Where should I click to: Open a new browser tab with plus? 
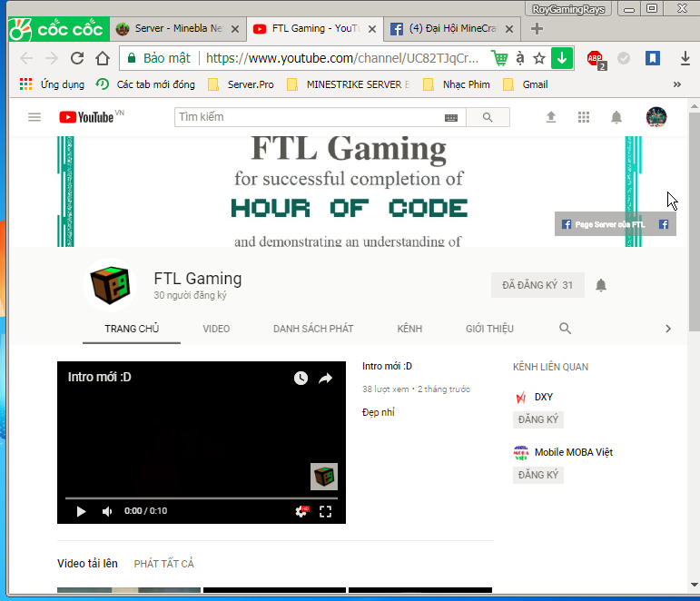tap(537, 29)
